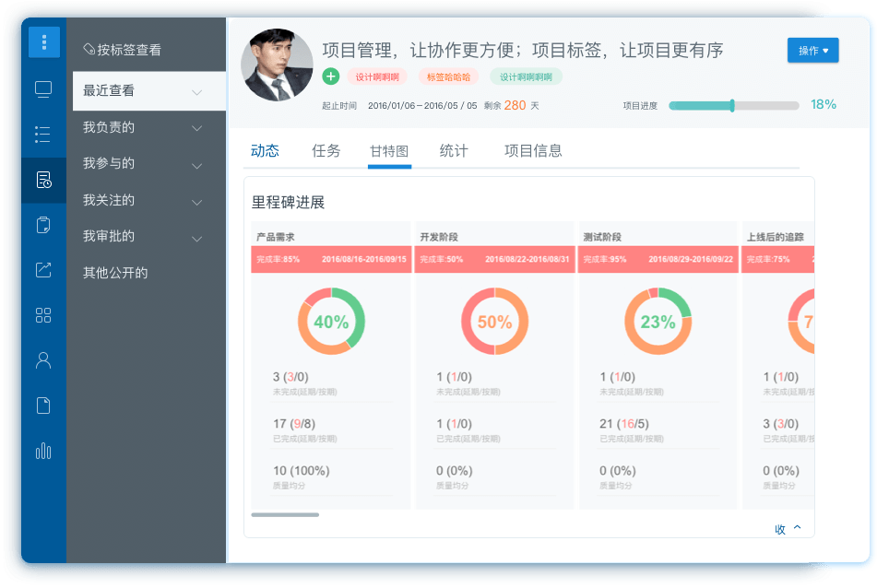Image resolution: width=877 pixels, height=588 pixels.
Task: Click the 3 (3/0) unfinished count in 产品需求
Action: 290,377
